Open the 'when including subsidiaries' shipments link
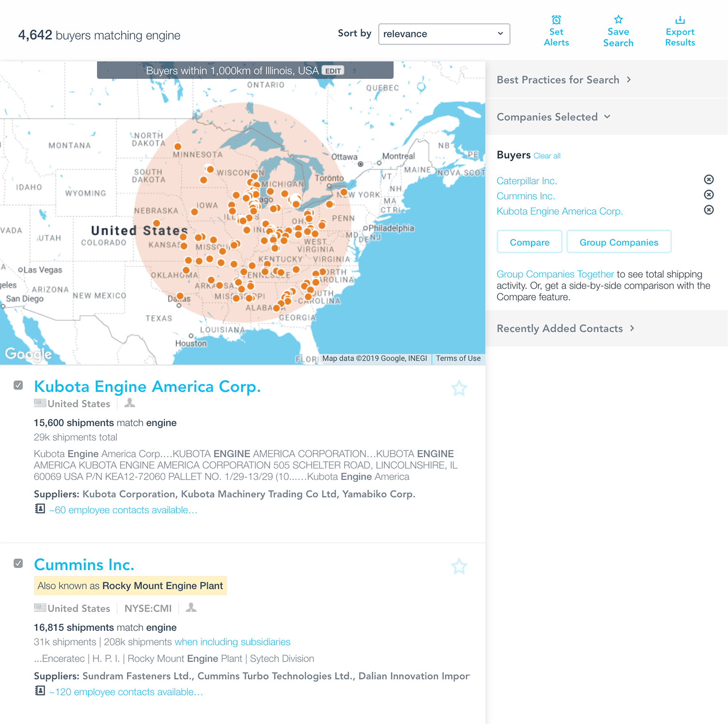This screenshot has width=728, height=724. coord(232,642)
